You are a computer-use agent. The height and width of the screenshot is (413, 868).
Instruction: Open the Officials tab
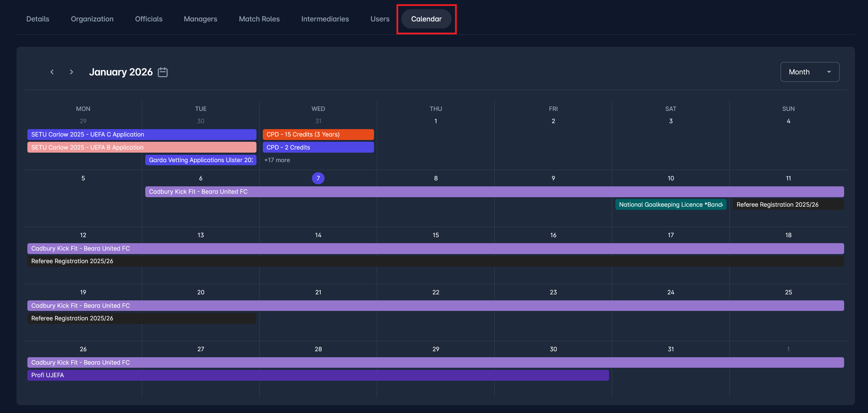click(x=149, y=19)
